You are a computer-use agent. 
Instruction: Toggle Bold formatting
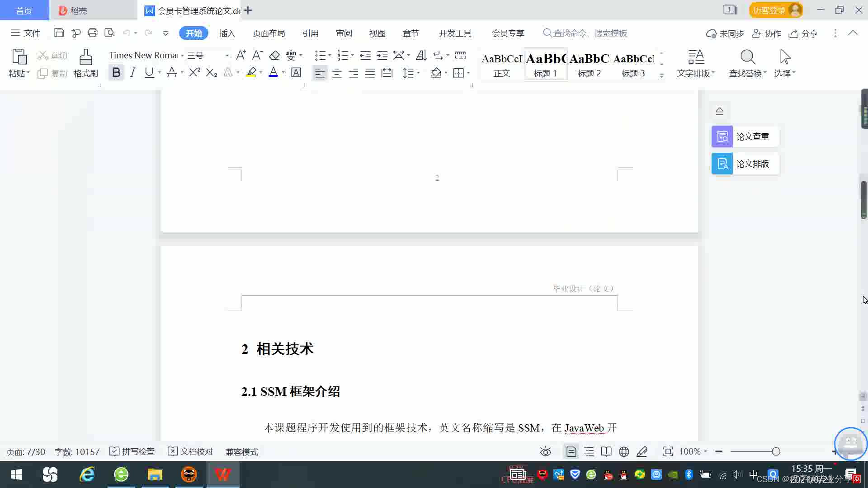click(x=116, y=73)
